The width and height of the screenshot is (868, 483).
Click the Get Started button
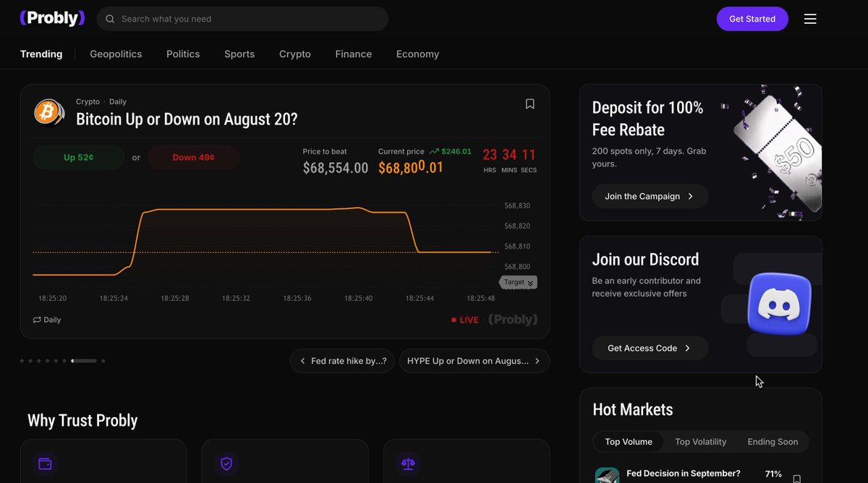752,19
